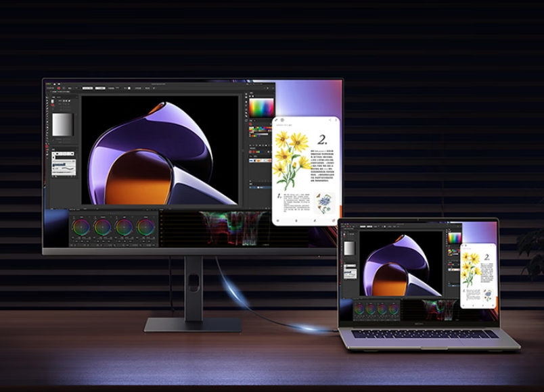Click the share icon in phone window header

click(x=329, y=120)
